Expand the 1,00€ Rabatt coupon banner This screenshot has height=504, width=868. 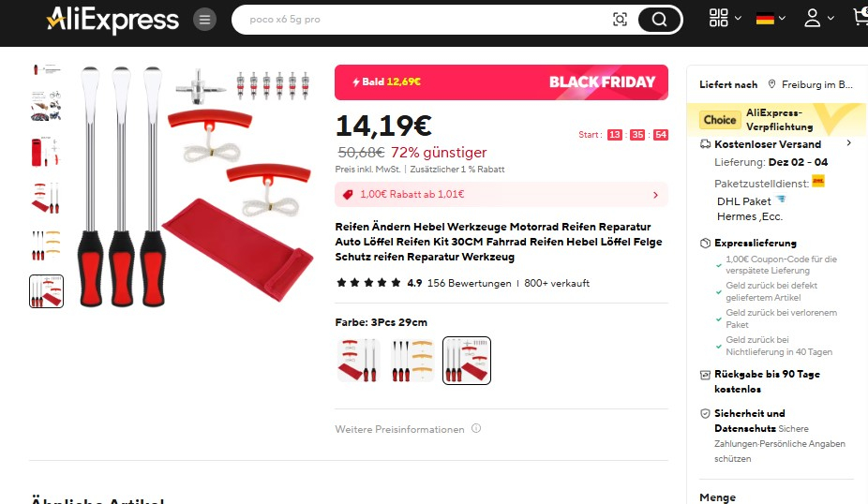click(501, 194)
